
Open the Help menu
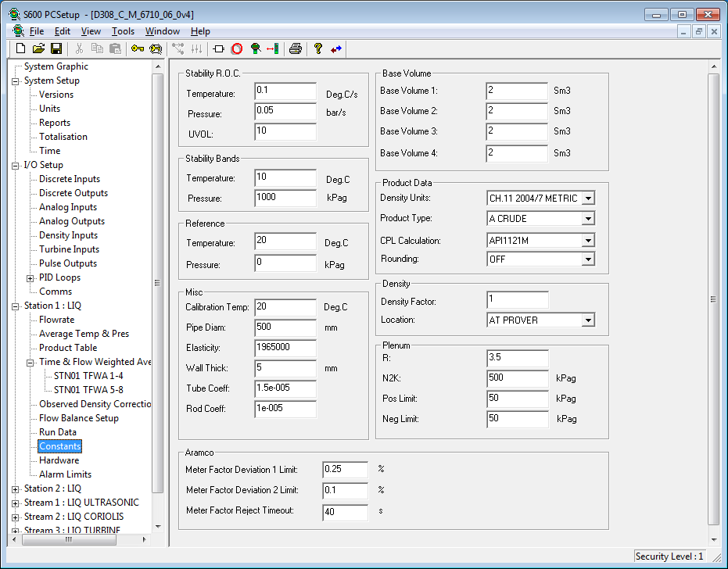(200, 31)
